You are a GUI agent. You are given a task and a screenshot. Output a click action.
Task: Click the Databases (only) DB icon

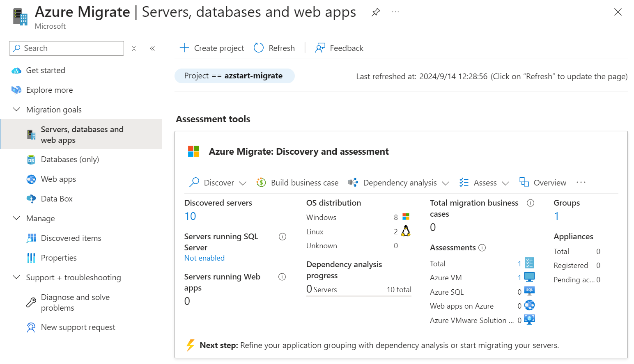click(31, 160)
